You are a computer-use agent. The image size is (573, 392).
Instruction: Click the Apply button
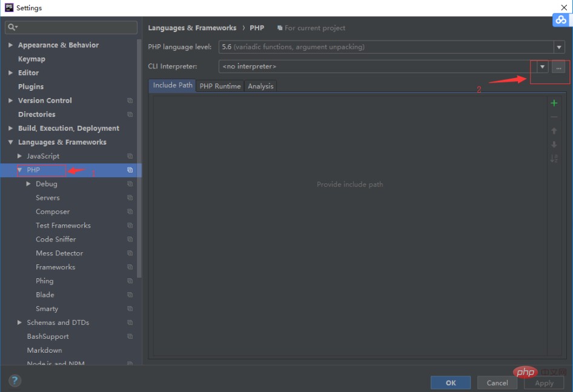pyautogui.click(x=544, y=382)
